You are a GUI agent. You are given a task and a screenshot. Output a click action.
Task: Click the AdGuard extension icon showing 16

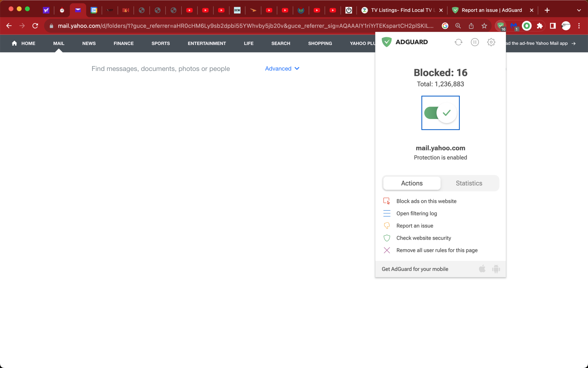click(500, 26)
